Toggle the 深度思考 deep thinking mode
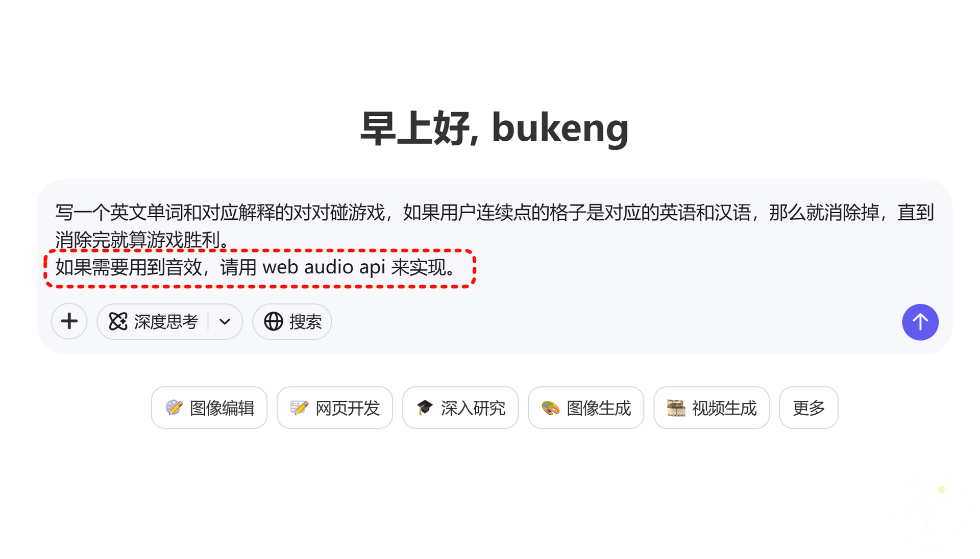This screenshot has width=980, height=559. tap(153, 322)
